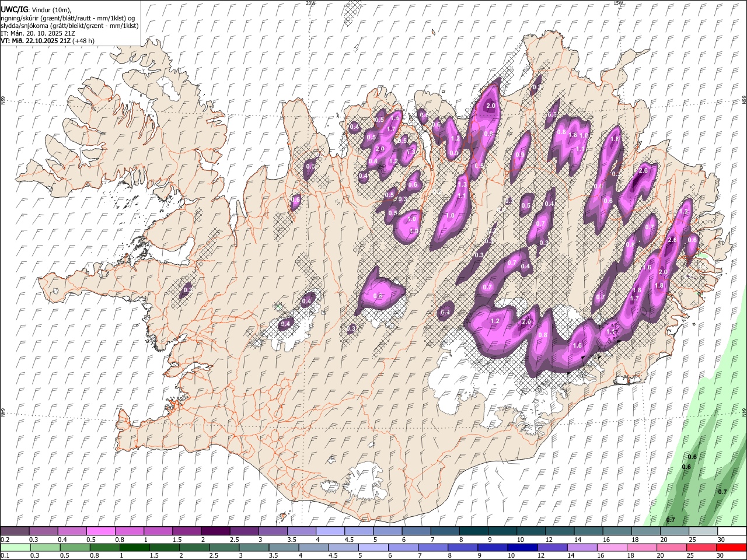747x560 pixels.
Task: Click the palest green bottom-row swatch starting at 0.1
Action: 15,548
